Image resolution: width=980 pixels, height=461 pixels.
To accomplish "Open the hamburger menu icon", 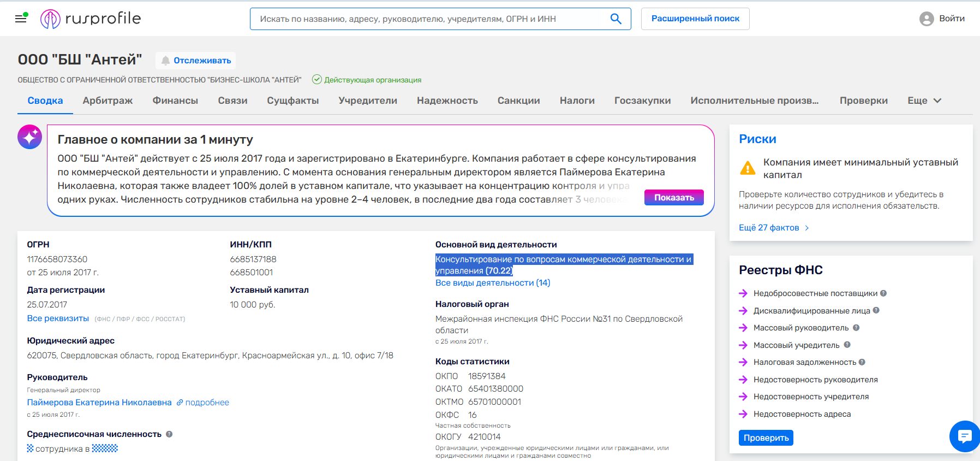I will (21, 19).
